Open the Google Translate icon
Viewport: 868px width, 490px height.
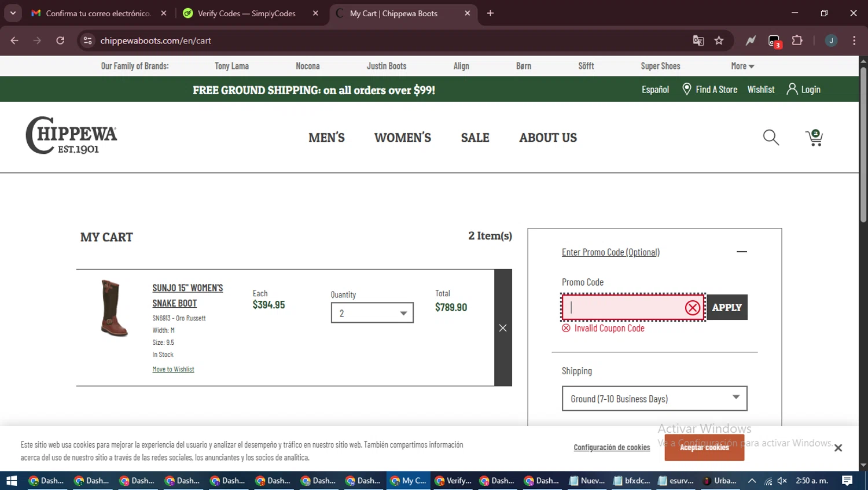[x=698, y=40]
